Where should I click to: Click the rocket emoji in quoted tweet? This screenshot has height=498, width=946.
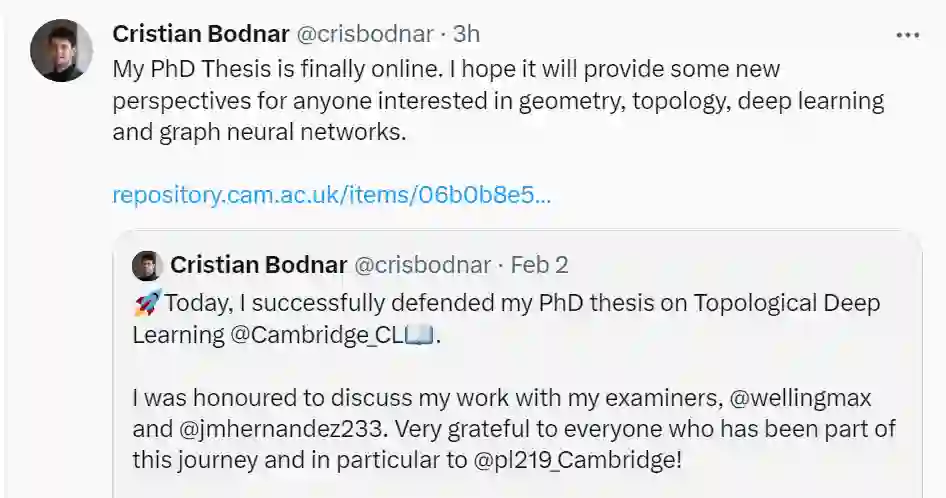point(146,303)
